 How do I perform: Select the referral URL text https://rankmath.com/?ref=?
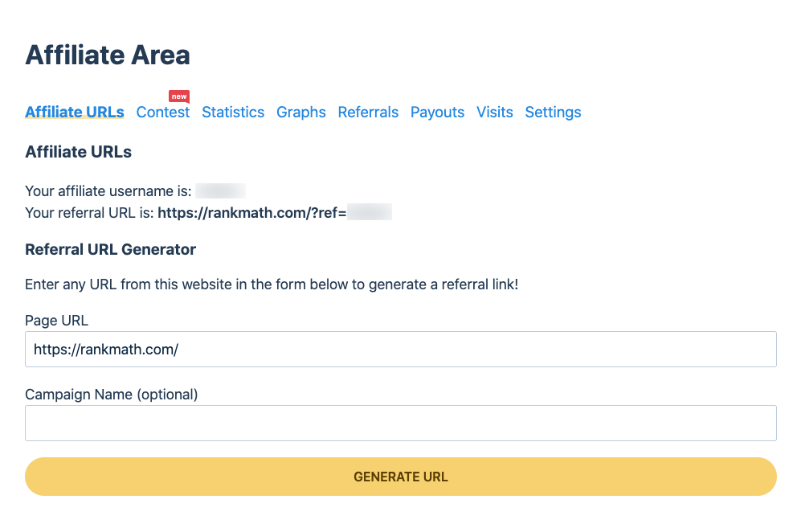252,213
